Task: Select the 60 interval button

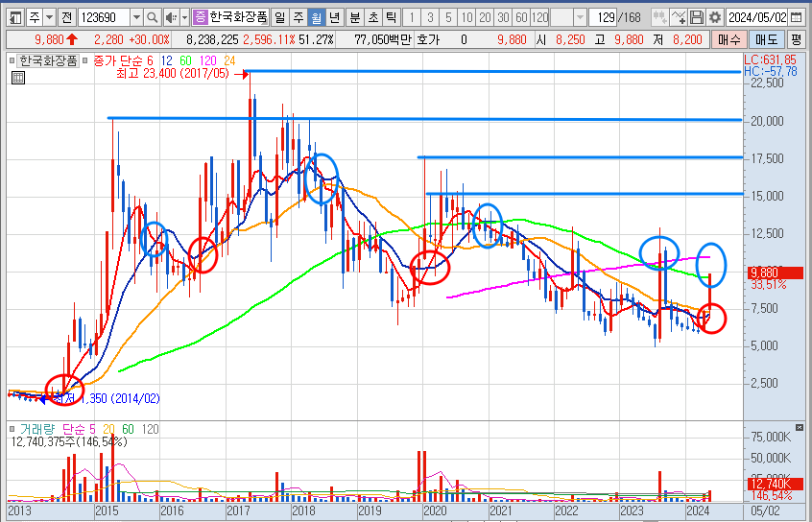Action: (x=521, y=17)
